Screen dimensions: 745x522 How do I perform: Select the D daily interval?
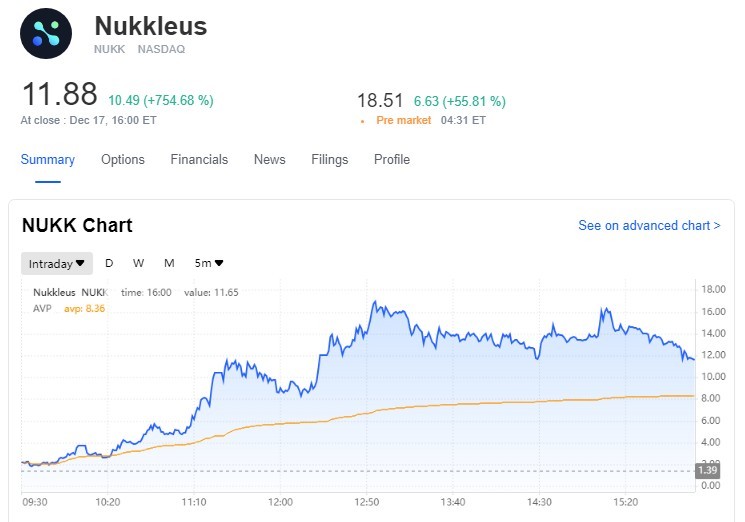click(109, 264)
